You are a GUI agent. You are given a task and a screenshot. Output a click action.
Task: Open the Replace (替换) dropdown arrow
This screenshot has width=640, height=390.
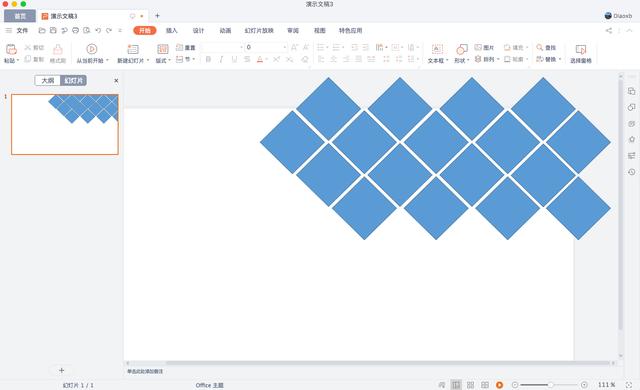tap(560, 59)
